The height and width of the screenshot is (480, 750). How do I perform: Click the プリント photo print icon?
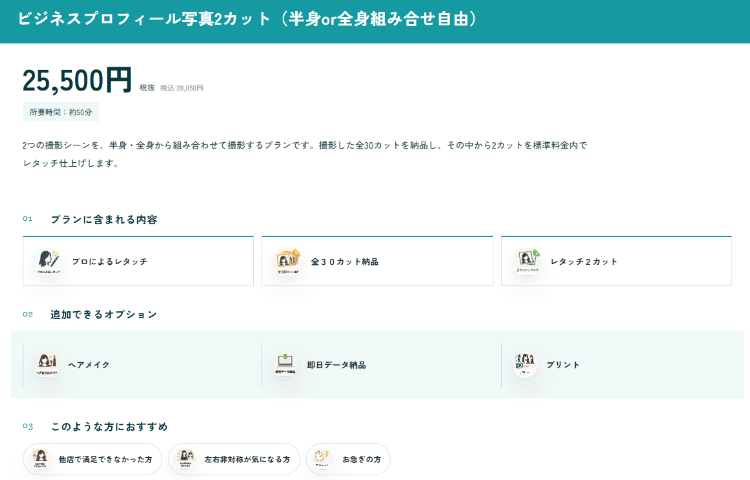524,364
